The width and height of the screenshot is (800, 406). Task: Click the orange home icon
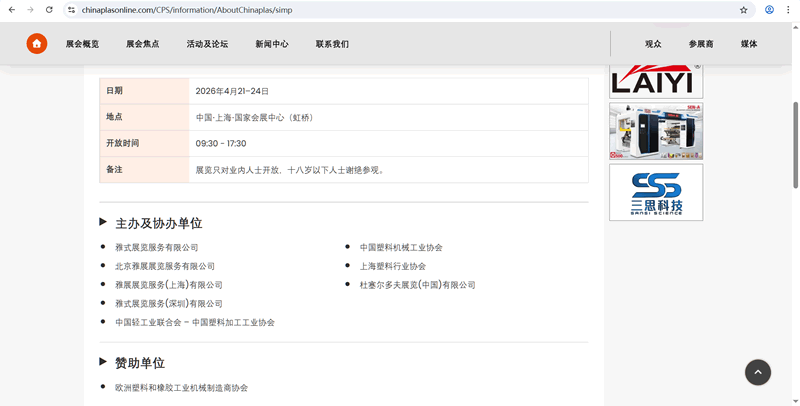pos(36,44)
